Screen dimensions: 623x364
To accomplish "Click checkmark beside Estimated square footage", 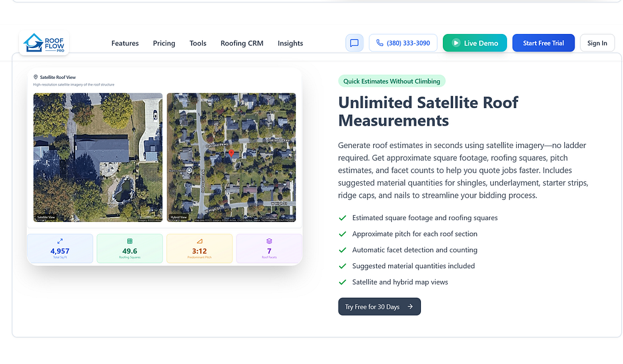I will click(x=342, y=218).
